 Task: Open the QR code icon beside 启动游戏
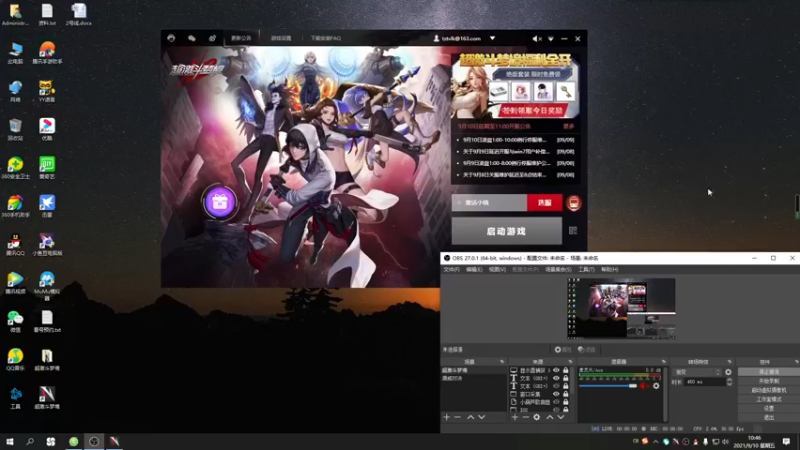[573, 231]
